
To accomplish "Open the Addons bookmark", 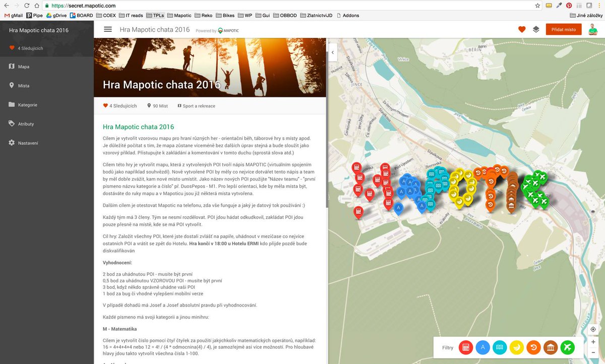I will [x=347, y=15].
